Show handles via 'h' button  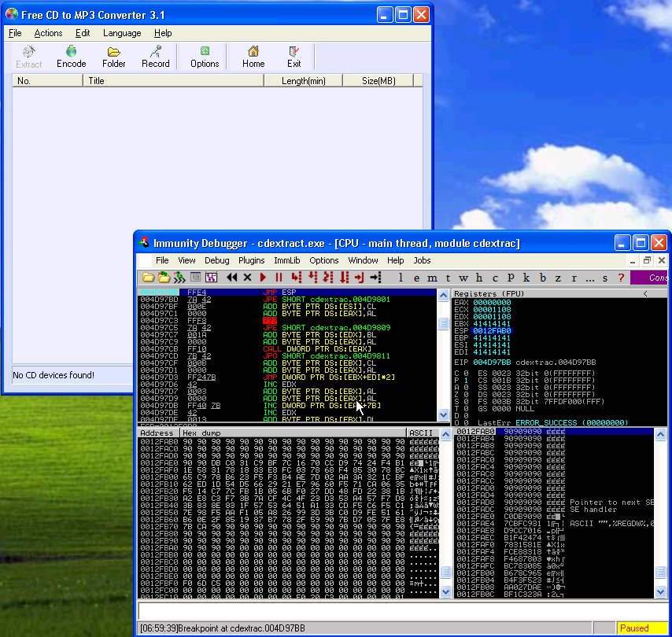pyautogui.click(x=479, y=278)
